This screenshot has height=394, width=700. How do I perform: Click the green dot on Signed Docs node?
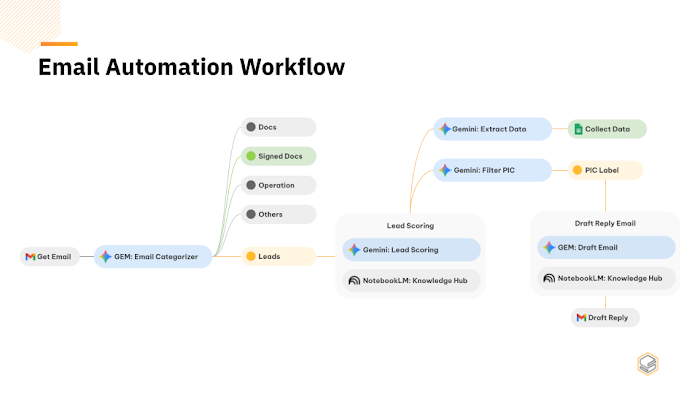[x=251, y=156]
